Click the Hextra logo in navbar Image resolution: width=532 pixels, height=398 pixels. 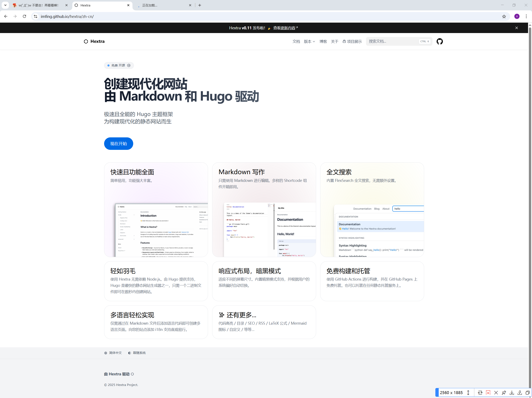pyautogui.click(x=94, y=41)
